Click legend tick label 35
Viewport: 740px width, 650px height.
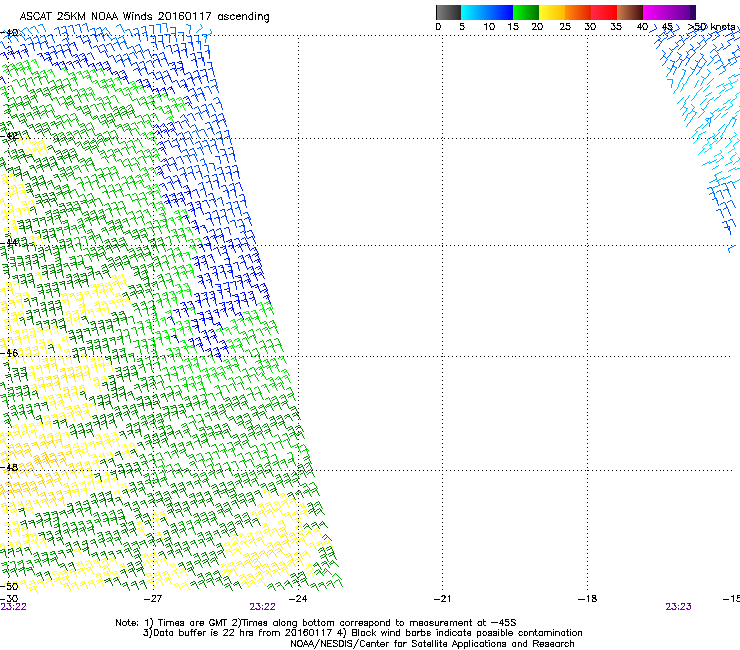click(616, 26)
